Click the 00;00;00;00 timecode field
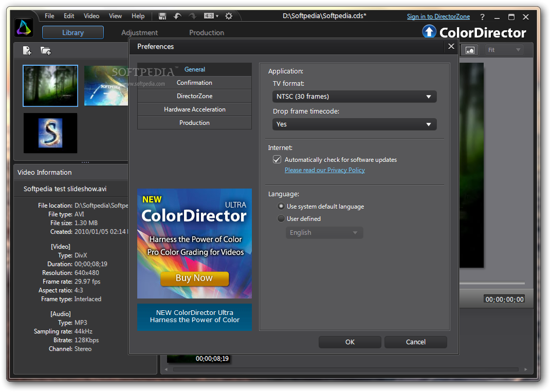Screen dimensions: 551x392 pyautogui.click(x=504, y=300)
